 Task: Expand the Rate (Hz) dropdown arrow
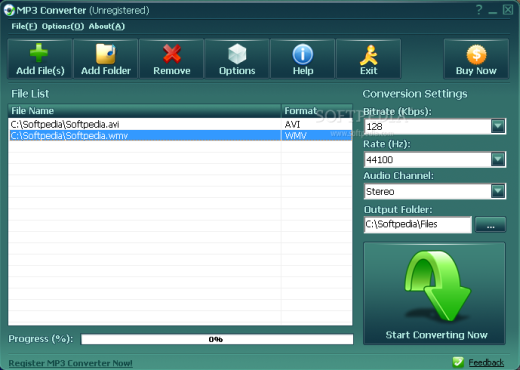click(498, 159)
